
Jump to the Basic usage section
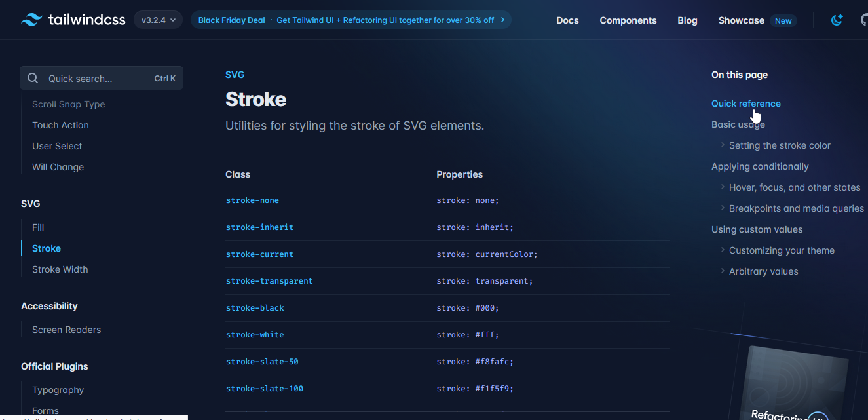click(738, 124)
